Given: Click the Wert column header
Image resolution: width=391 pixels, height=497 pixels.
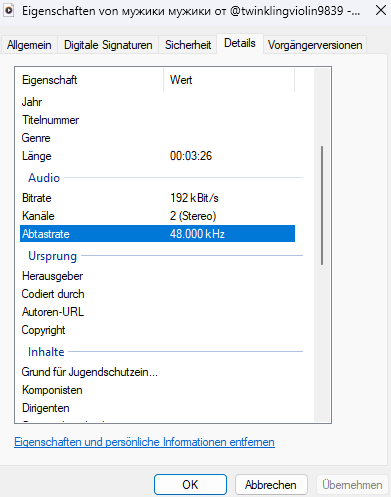Looking at the screenshot, I should click(229, 80).
